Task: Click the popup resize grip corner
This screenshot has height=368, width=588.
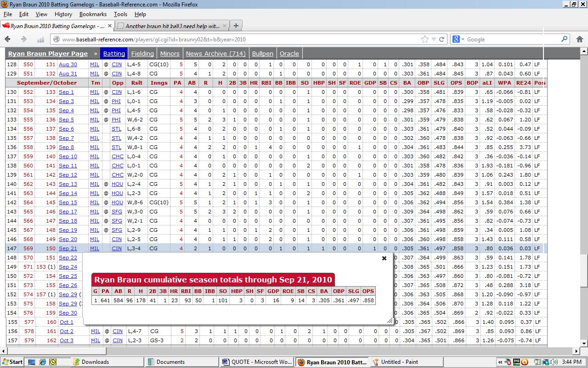Action: (x=390, y=321)
